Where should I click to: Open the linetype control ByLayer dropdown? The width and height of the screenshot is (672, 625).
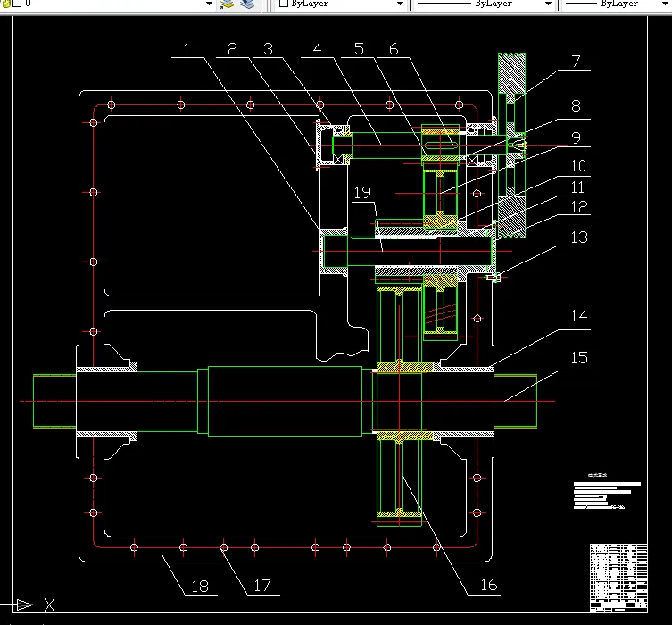pyautogui.click(x=548, y=4)
